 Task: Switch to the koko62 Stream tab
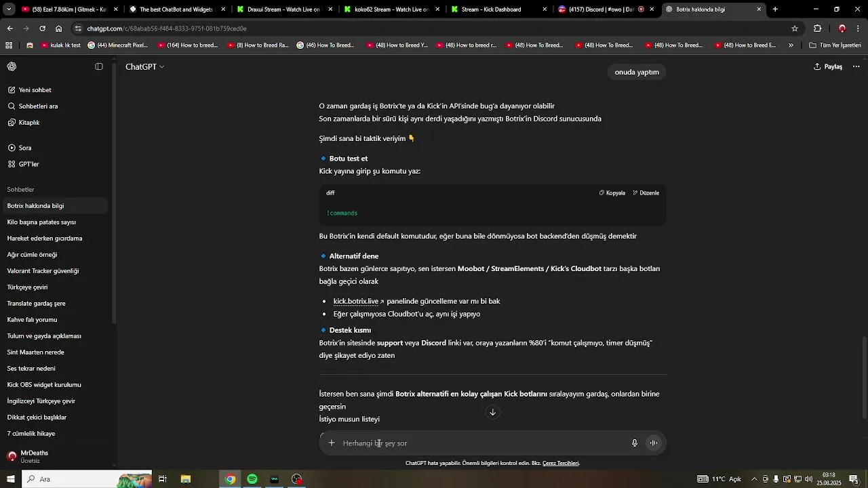tap(391, 9)
